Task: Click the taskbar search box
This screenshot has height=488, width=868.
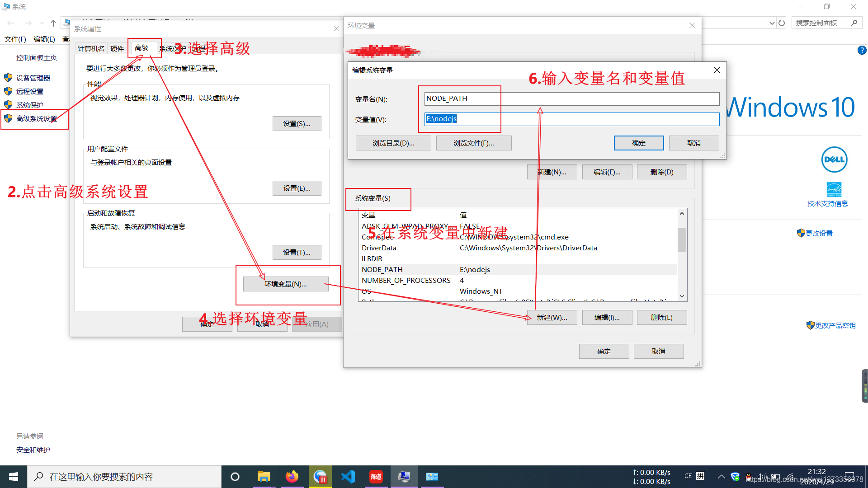Action: point(124,477)
